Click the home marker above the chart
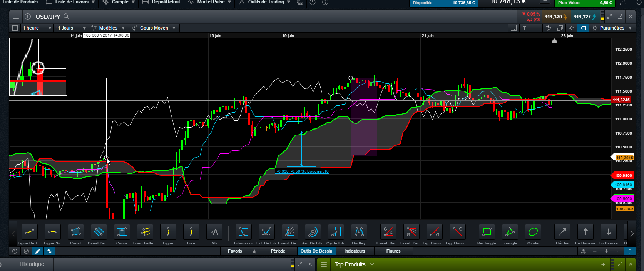Image resolution: width=644 pixels, height=271 pixels. [554, 41]
